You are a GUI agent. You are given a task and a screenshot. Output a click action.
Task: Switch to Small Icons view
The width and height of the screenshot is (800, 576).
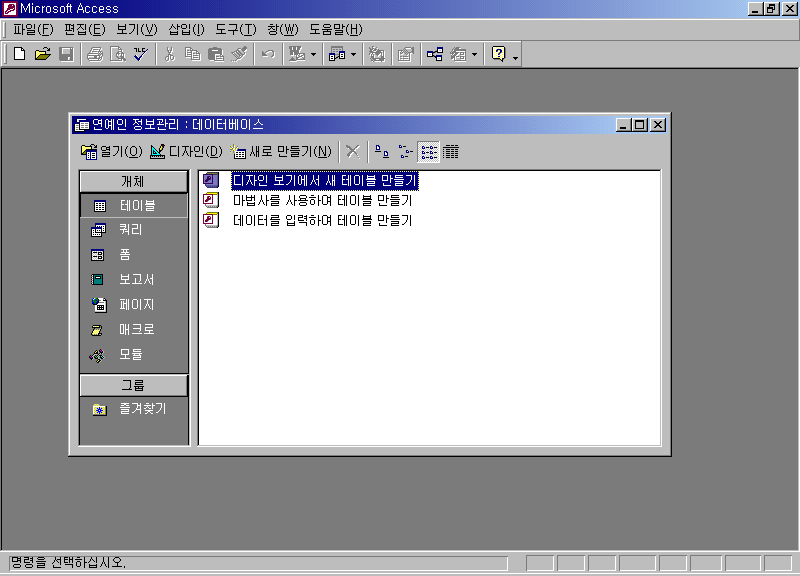[x=406, y=152]
